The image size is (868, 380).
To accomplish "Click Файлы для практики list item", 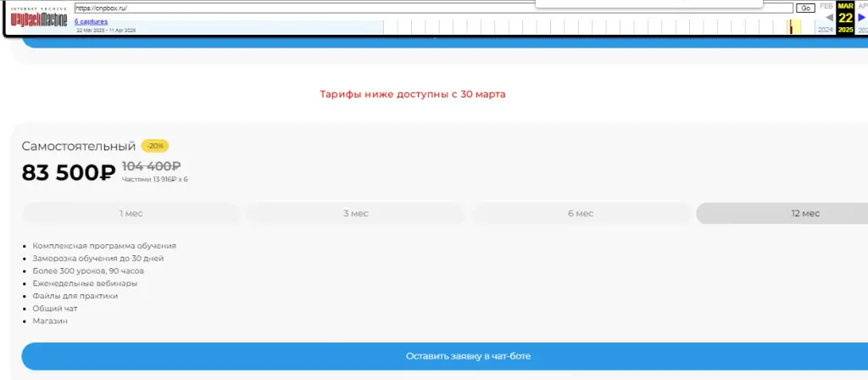I will [x=75, y=296].
